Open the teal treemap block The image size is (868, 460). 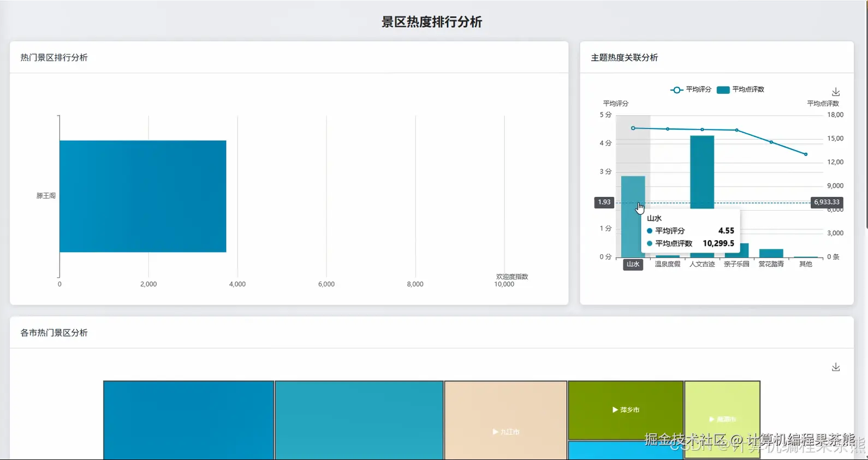pyautogui.click(x=359, y=420)
